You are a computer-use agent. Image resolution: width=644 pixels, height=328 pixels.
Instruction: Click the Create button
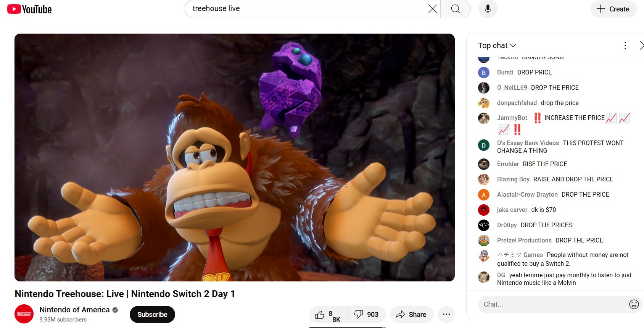tap(613, 9)
